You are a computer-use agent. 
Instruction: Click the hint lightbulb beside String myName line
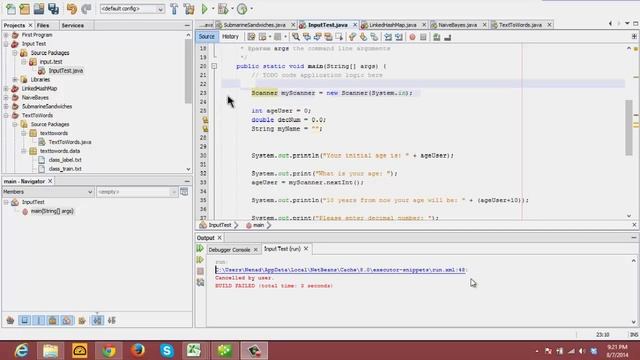[205, 129]
